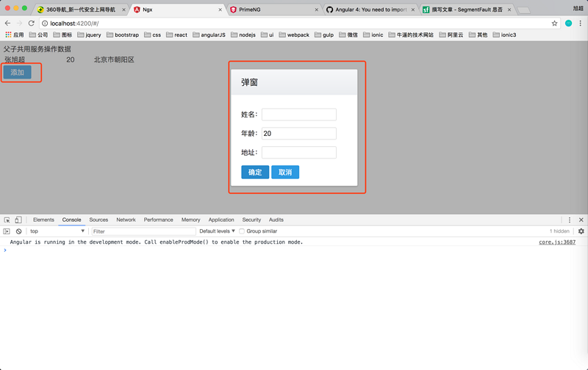Click the 1 hidden messages indicator
Screen dimensions: 588x370
pyautogui.click(x=559, y=231)
